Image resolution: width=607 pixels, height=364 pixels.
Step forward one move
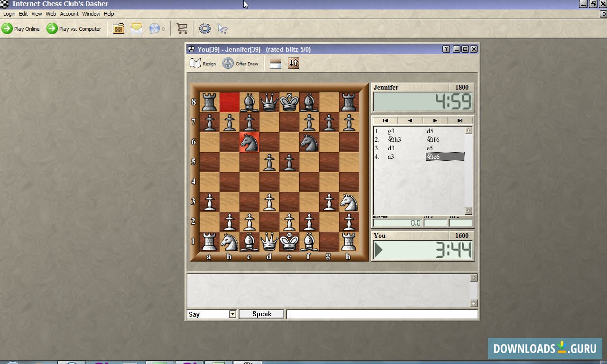click(435, 121)
